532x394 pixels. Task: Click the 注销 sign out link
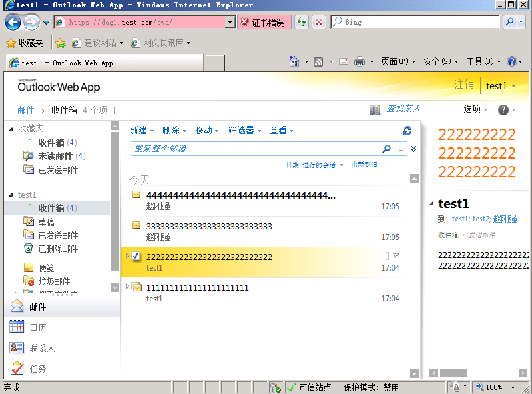pyautogui.click(x=464, y=85)
